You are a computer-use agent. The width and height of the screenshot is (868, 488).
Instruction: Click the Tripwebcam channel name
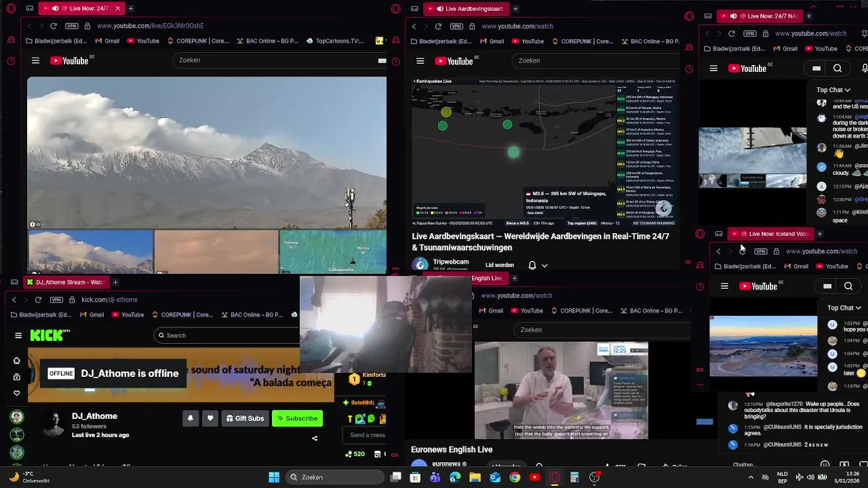[451, 262]
